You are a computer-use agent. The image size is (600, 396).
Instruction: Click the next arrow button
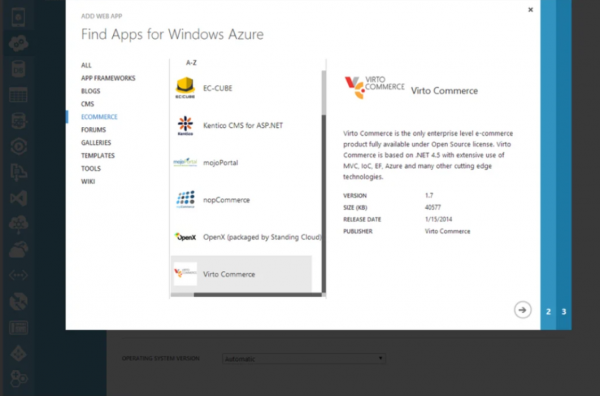coord(522,310)
